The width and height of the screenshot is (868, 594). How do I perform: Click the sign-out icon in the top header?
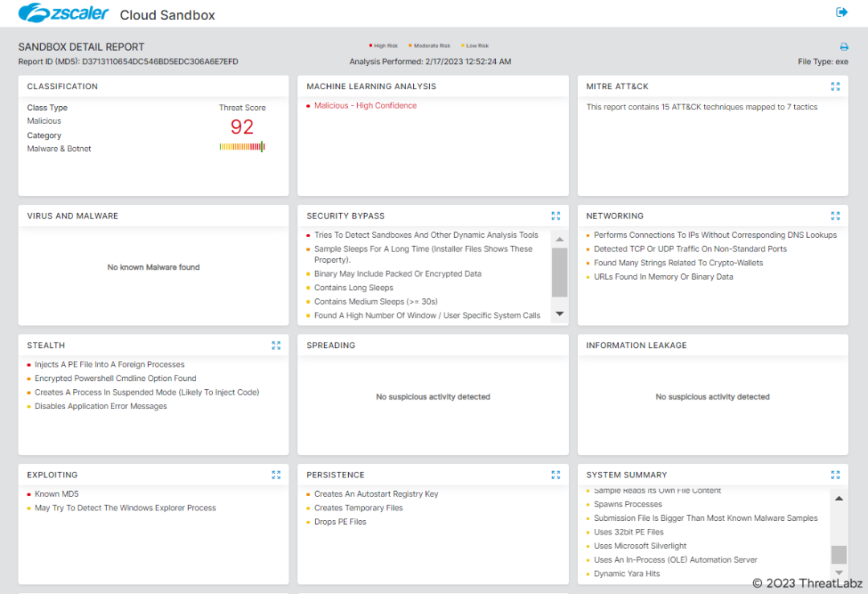coord(841,12)
